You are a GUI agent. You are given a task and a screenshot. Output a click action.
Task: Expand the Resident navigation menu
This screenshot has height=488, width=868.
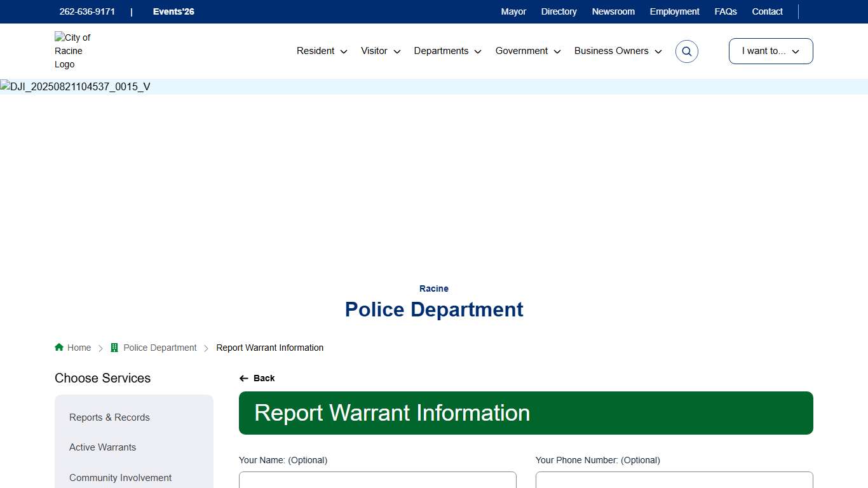[321, 51]
